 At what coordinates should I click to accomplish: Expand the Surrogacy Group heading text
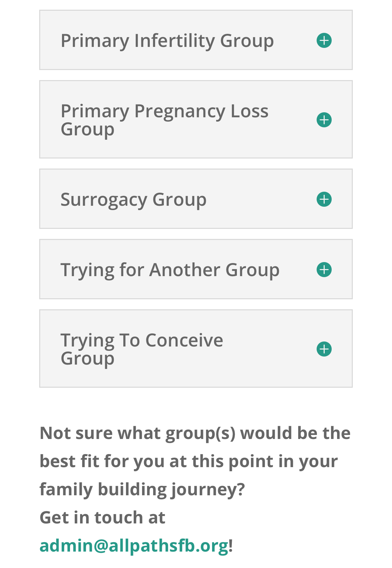(x=133, y=199)
